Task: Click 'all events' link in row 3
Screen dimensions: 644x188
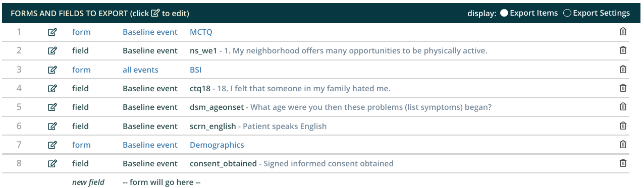Action: (x=140, y=70)
